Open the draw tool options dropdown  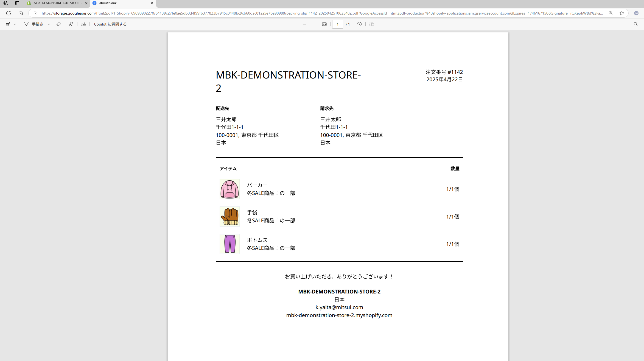coord(49,24)
